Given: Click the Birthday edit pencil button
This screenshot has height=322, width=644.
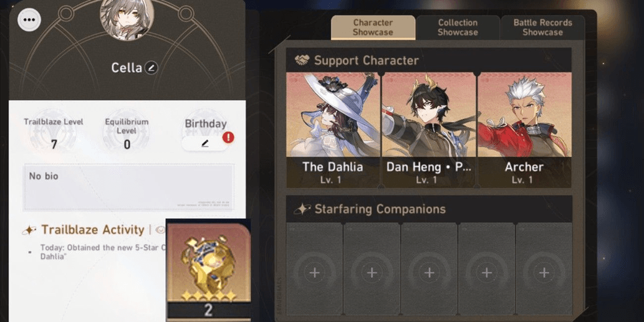Looking at the screenshot, I should click(204, 144).
